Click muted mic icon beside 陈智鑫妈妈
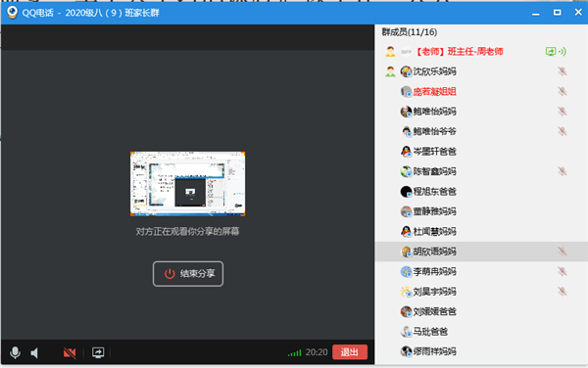This screenshot has width=588, height=368. coord(562,171)
